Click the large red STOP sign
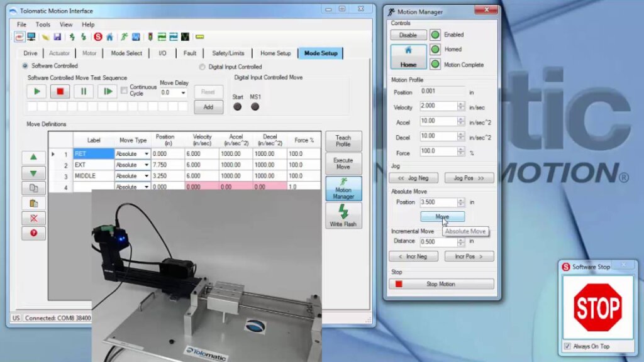The width and height of the screenshot is (644, 362). [x=597, y=307]
